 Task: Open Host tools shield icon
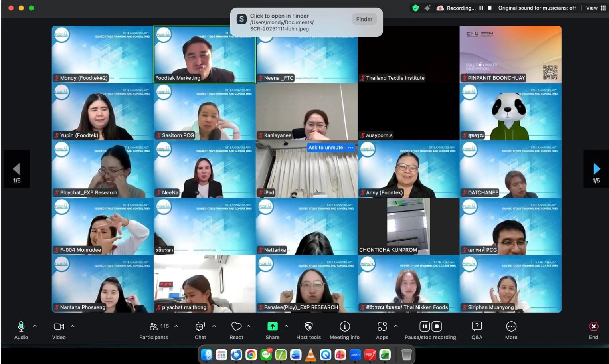308,327
